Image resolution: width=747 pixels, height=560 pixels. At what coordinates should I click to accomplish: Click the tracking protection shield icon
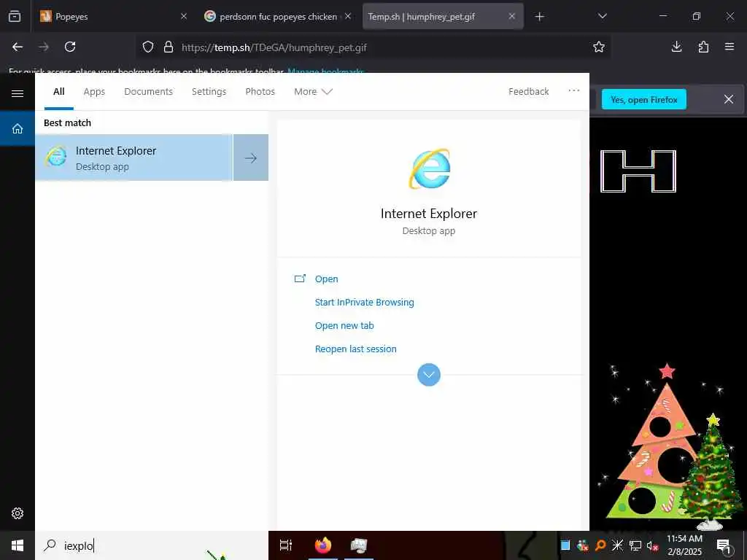[x=148, y=47]
